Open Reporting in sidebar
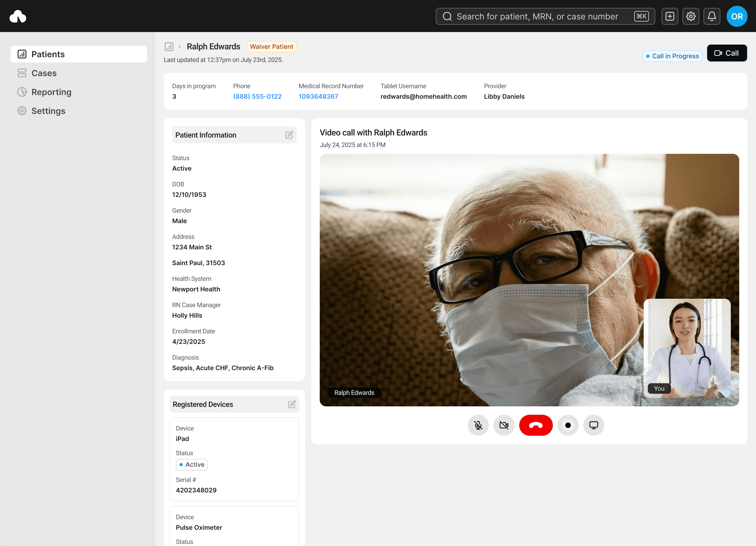 (x=51, y=92)
